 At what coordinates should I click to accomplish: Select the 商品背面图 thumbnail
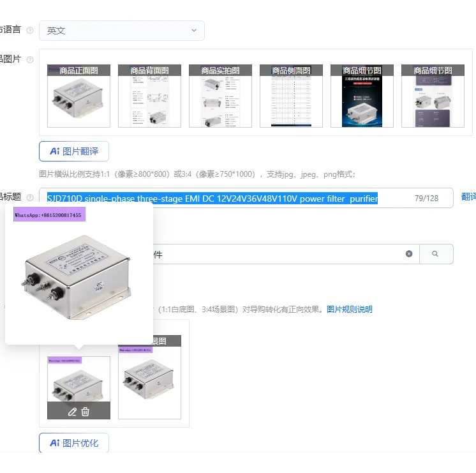pyautogui.click(x=150, y=96)
